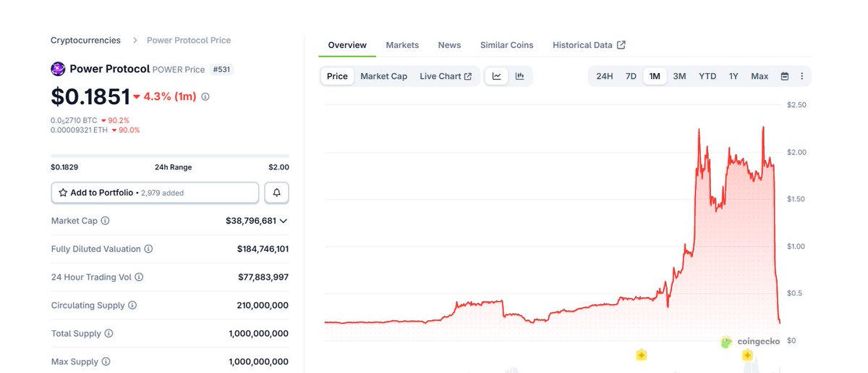Click the $2.00 range high value
868x373 pixels.
coord(278,167)
